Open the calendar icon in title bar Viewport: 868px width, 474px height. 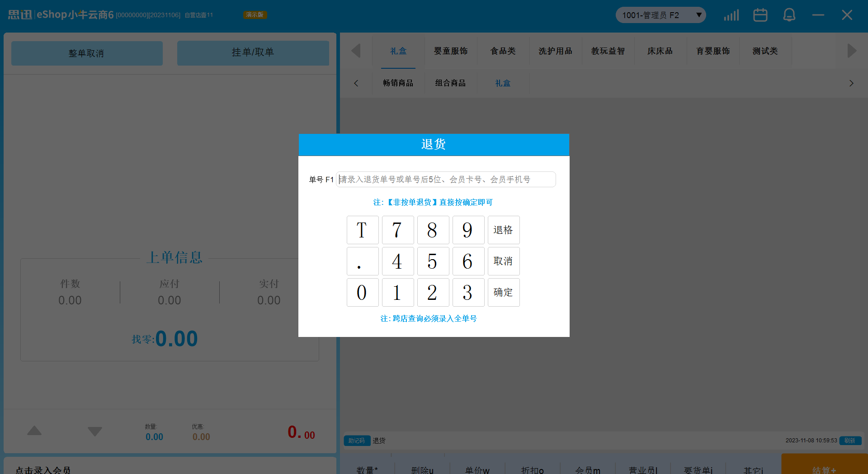[760, 15]
